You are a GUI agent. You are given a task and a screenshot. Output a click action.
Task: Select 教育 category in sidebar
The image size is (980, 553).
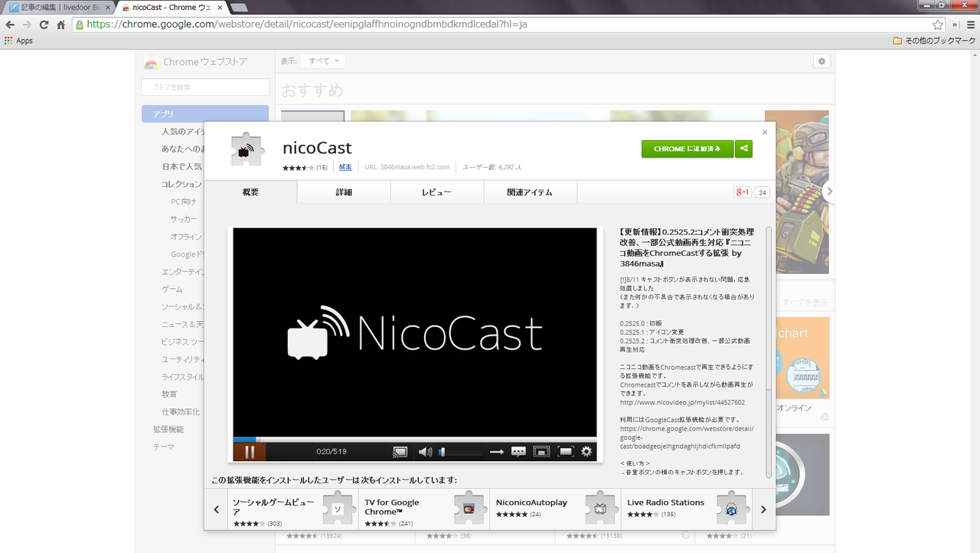point(169,394)
